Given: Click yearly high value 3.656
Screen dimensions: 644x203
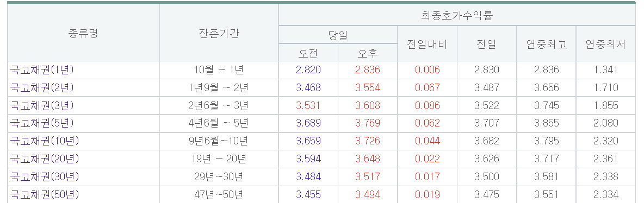Looking at the screenshot, I should (x=546, y=87).
